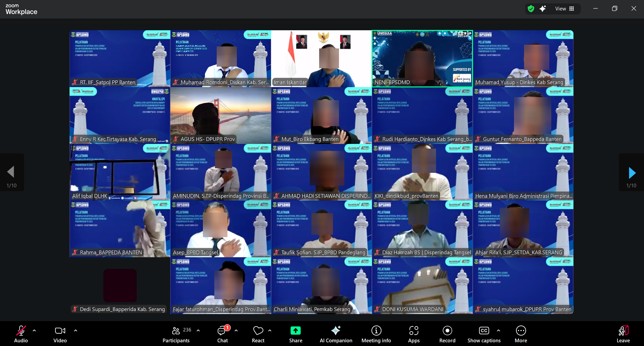Click name label syahrul mubarok_DPUPR Prov Banten
The image size is (644, 346).
click(x=527, y=309)
